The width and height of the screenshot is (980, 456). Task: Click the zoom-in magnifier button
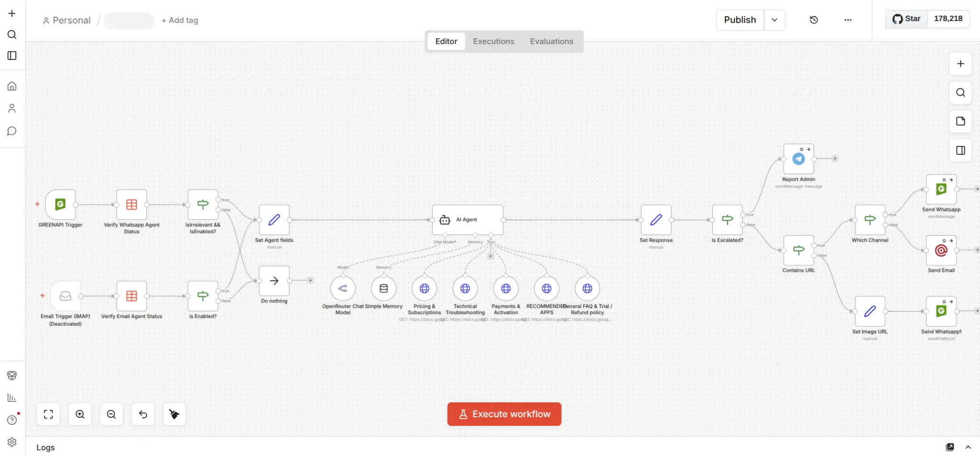coord(80,414)
